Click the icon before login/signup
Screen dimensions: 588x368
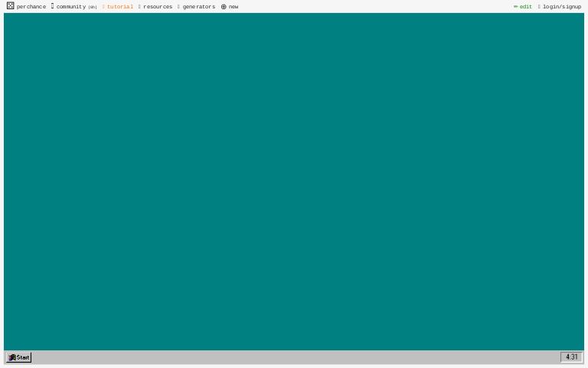click(539, 7)
